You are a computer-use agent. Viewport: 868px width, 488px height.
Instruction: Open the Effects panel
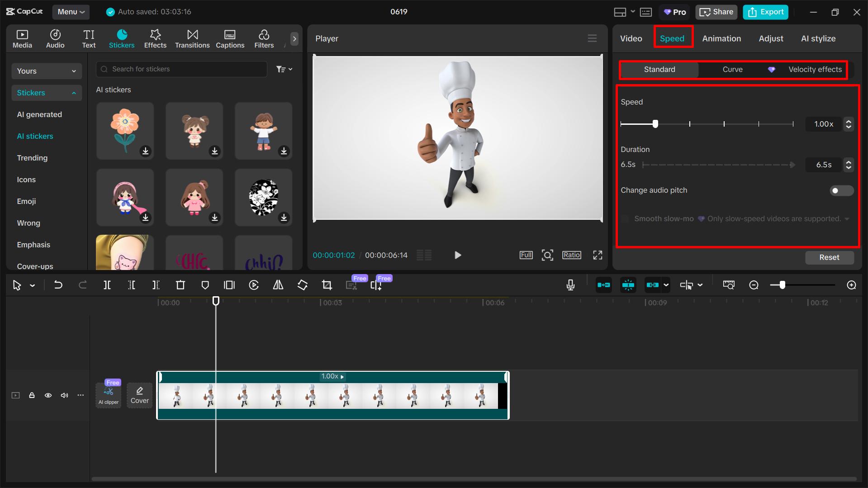[x=155, y=38]
